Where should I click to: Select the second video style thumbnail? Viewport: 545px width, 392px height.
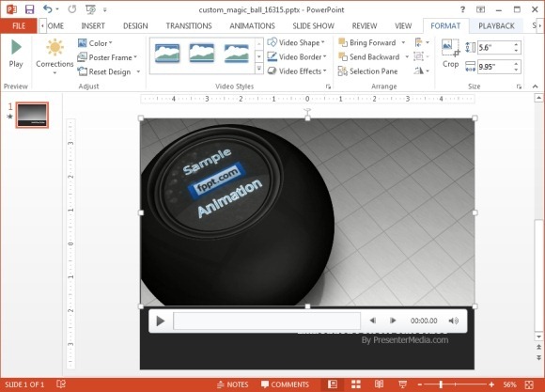[202, 54]
